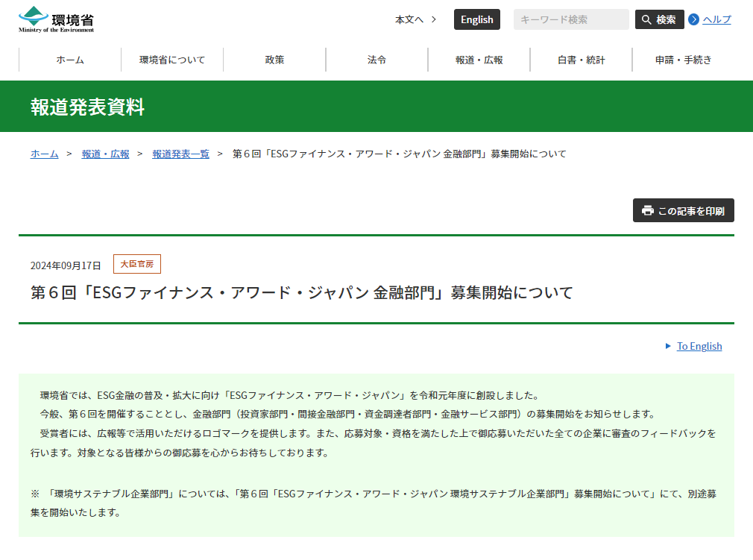Switch to the 法令 section
Screen dimensions: 753x560
(376, 59)
